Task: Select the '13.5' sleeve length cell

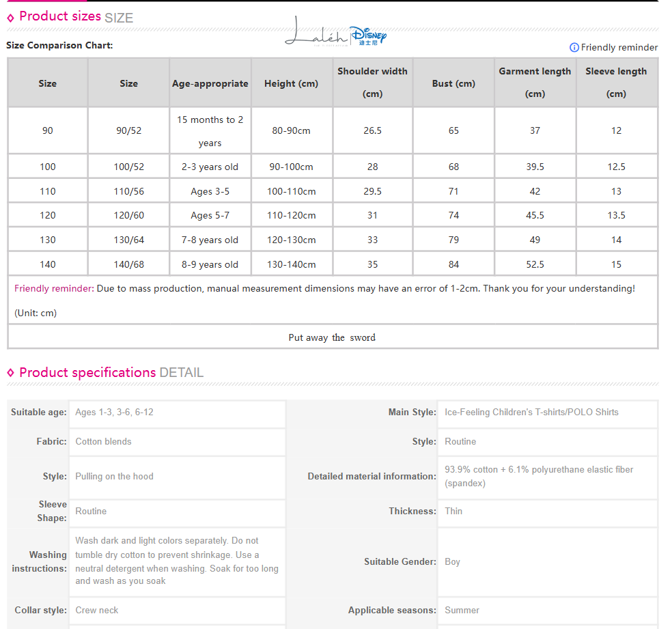Action: pos(616,215)
